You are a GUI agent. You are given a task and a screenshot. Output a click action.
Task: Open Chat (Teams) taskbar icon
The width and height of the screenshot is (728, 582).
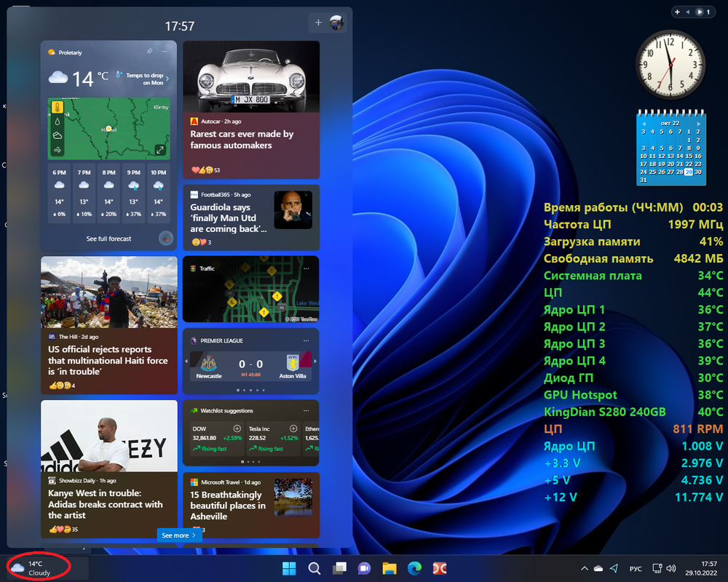coord(365,568)
